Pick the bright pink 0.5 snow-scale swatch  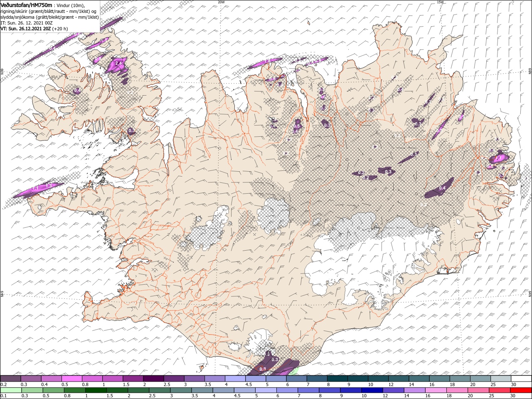71,379
